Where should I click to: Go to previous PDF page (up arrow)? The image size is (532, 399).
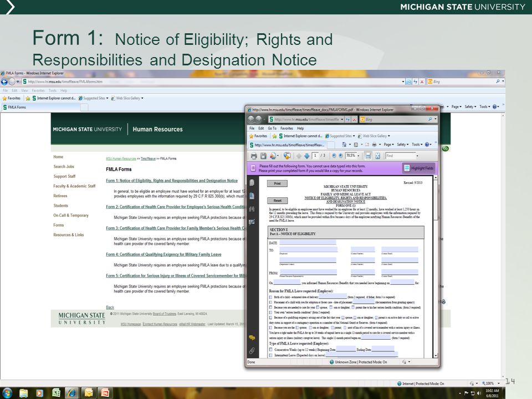[299, 156]
